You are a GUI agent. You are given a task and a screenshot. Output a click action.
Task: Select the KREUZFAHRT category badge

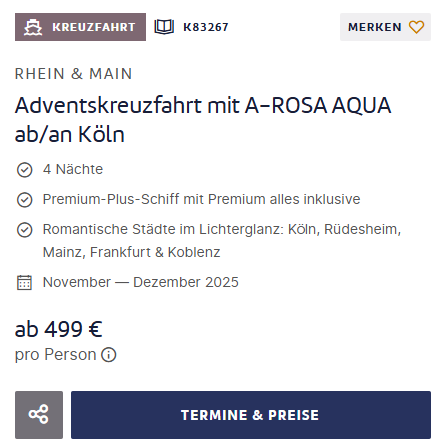tap(80, 27)
